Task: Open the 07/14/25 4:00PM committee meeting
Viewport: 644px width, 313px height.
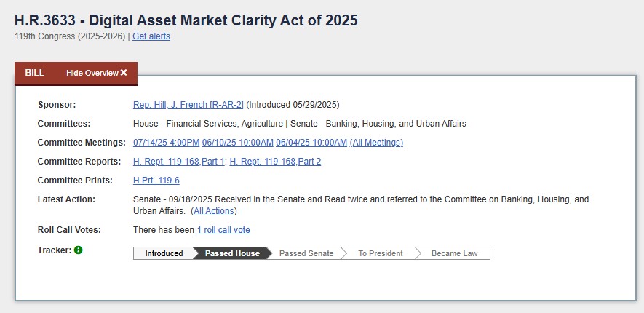Action: click(166, 143)
